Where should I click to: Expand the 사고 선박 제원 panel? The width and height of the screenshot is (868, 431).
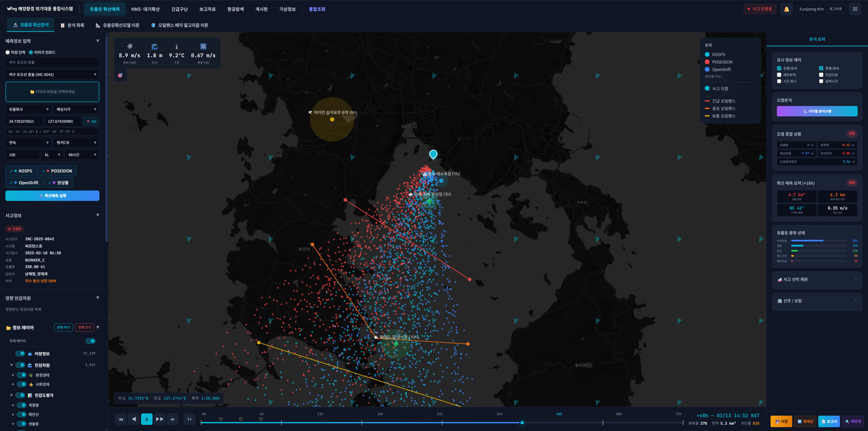(817, 279)
